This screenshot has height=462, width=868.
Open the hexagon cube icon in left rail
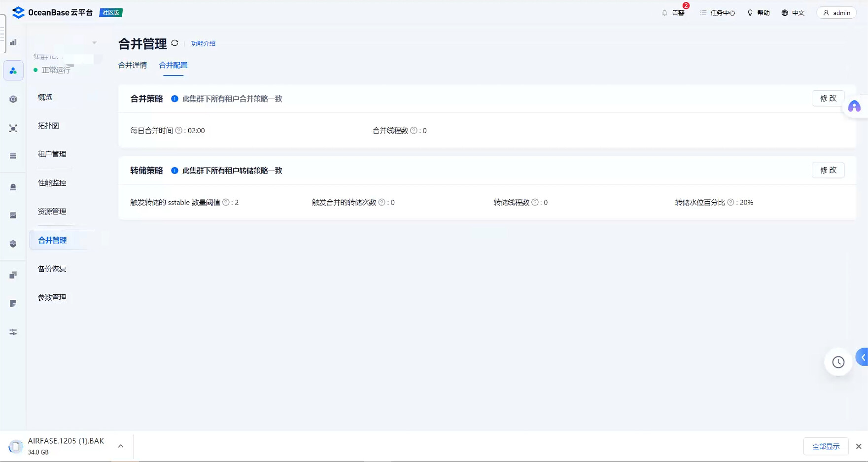13,100
